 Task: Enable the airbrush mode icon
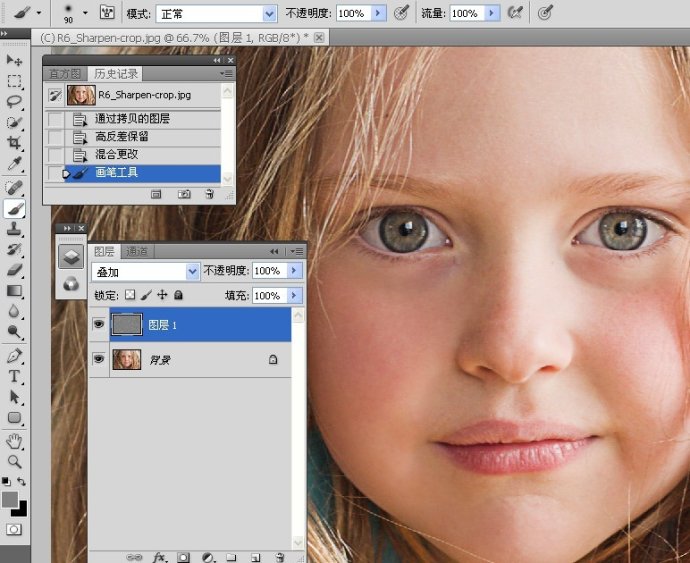(515, 12)
